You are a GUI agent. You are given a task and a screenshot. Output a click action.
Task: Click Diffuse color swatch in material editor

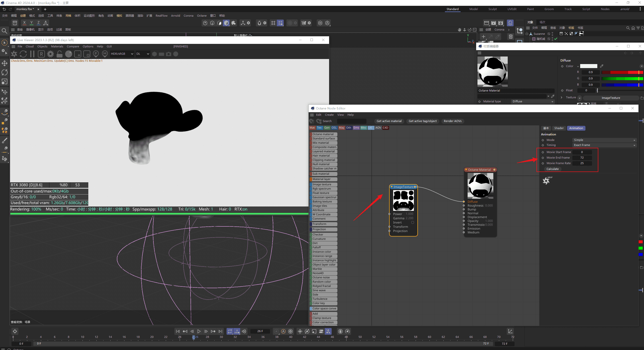pos(588,66)
